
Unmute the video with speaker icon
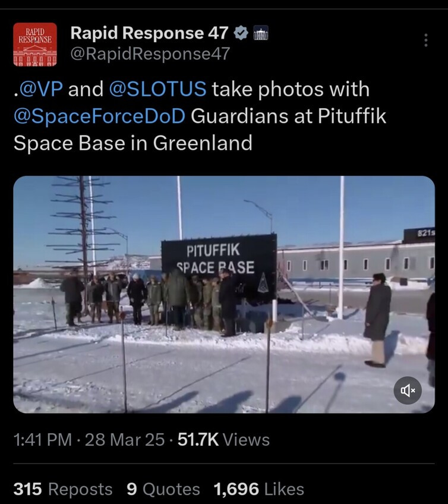(408, 390)
